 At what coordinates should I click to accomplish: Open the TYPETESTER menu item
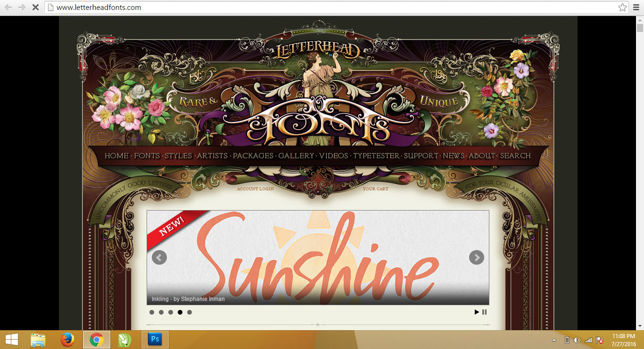376,156
